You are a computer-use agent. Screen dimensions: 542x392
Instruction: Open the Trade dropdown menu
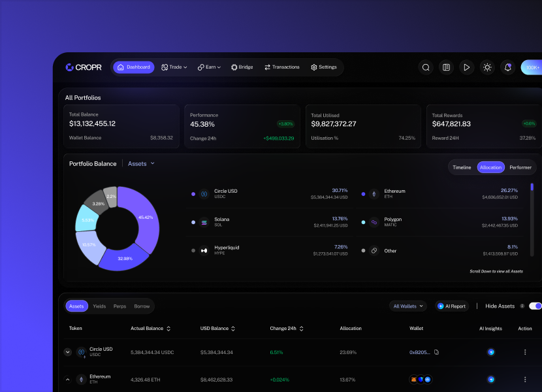(174, 67)
